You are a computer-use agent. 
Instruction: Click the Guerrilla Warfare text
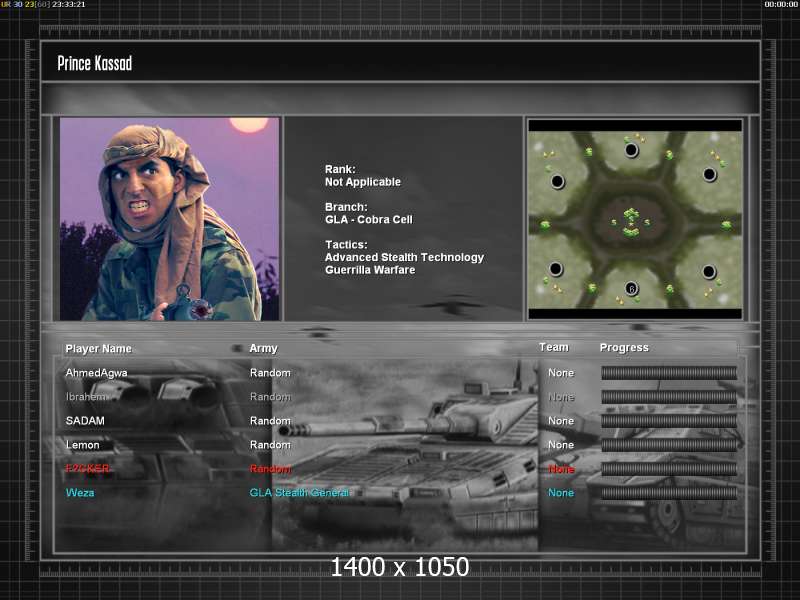(370, 270)
